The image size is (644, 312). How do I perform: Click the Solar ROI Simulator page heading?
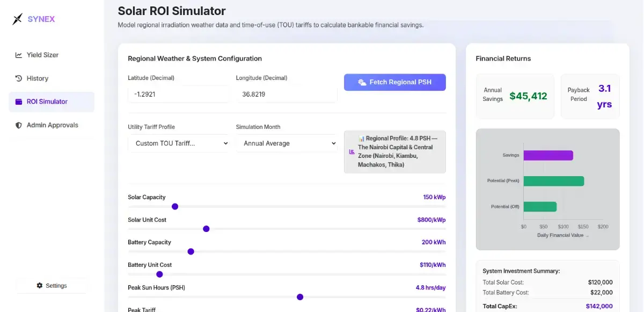pyautogui.click(x=172, y=11)
